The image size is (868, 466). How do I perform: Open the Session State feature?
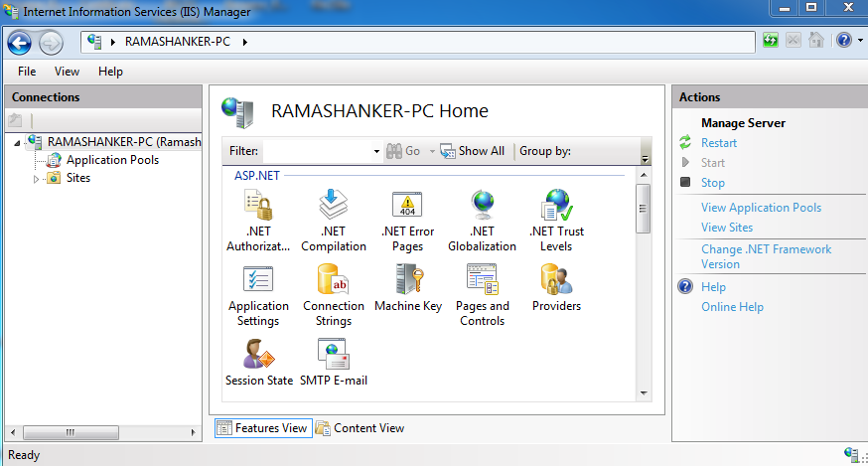pyautogui.click(x=259, y=363)
